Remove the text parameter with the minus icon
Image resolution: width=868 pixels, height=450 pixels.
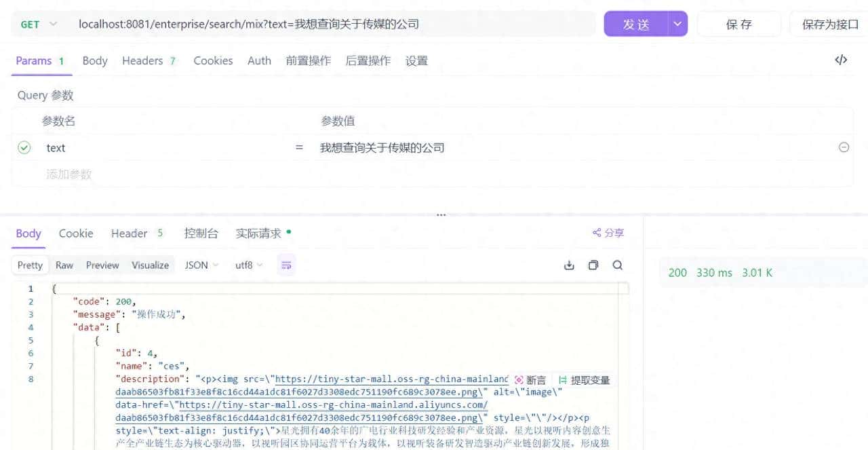844,147
